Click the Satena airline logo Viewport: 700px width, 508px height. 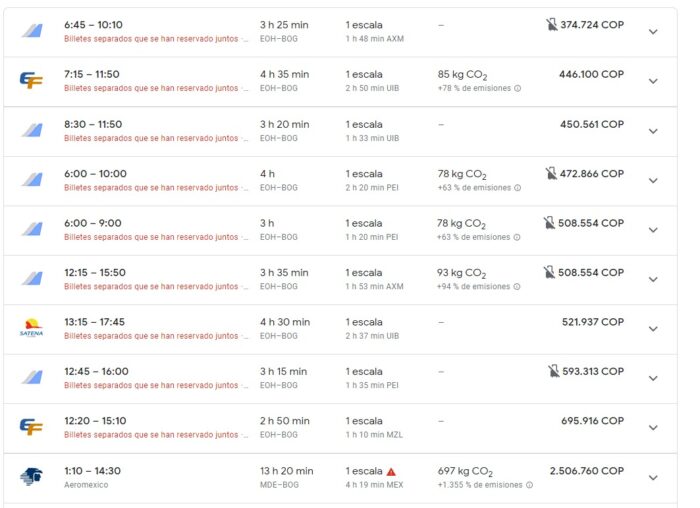point(31,328)
